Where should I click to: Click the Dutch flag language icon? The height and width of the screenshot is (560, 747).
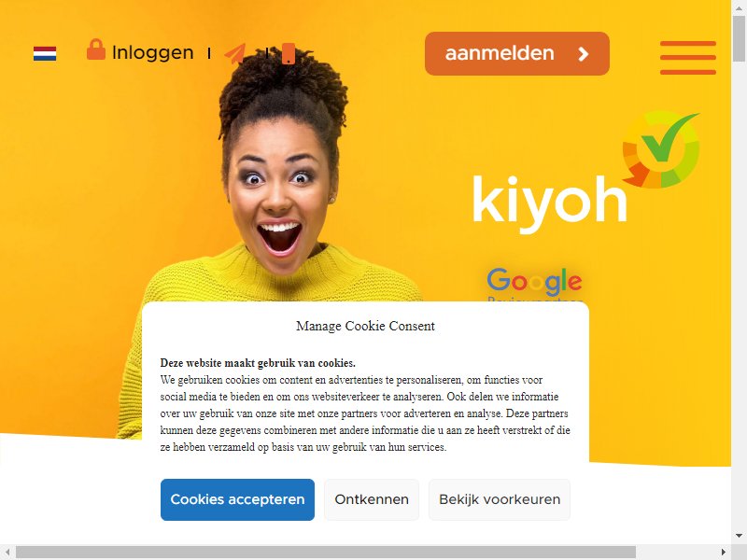(x=45, y=53)
